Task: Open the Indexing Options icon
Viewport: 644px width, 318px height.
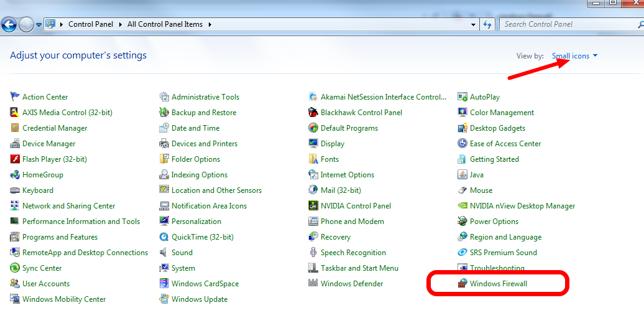Action: pyautogui.click(x=164, y=175)
